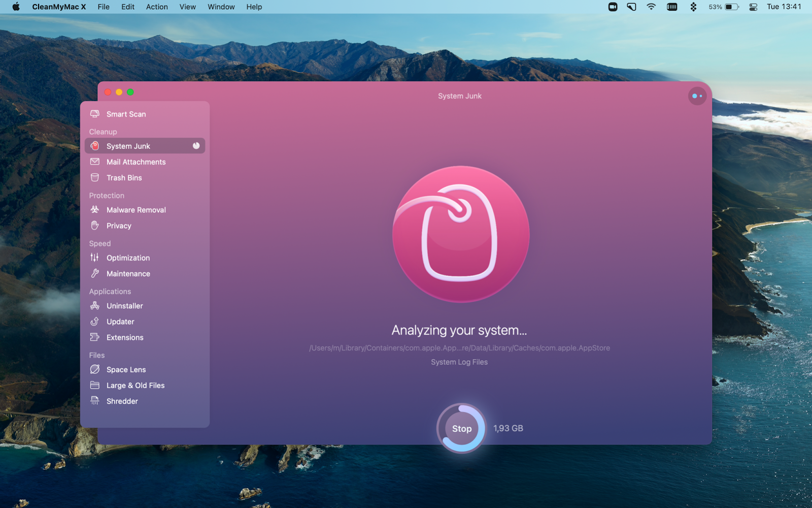Go to Trash Bins label
Viewport: 812px width, 508px height.
[x=124, y=177]
